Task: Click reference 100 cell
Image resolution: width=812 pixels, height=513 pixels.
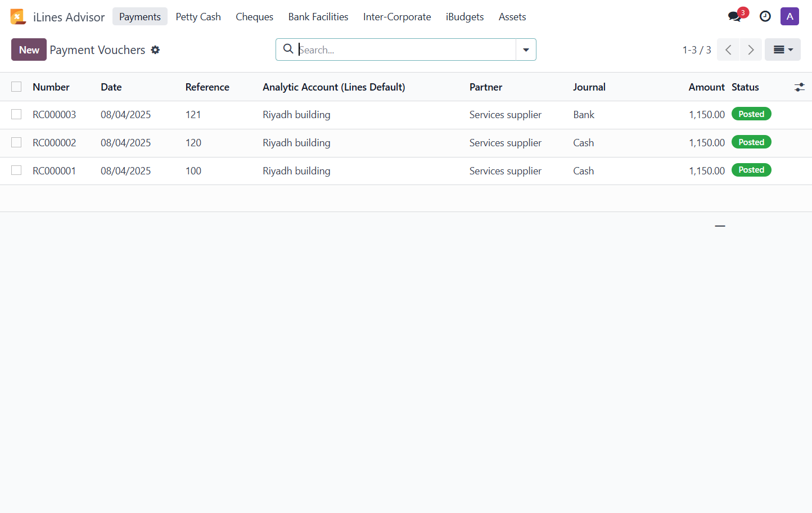Action: (x=193, y=171)
